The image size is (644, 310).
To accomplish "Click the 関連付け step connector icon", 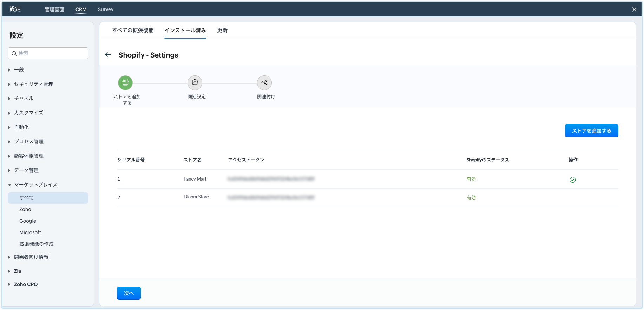I will pos(264,83).
